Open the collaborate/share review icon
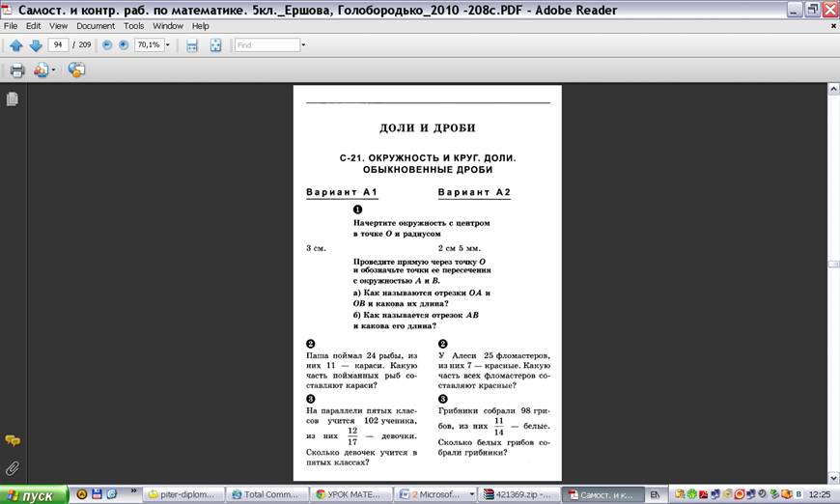Image resolution: width=840 pixels, height=504 pixels. coord(41,70)
